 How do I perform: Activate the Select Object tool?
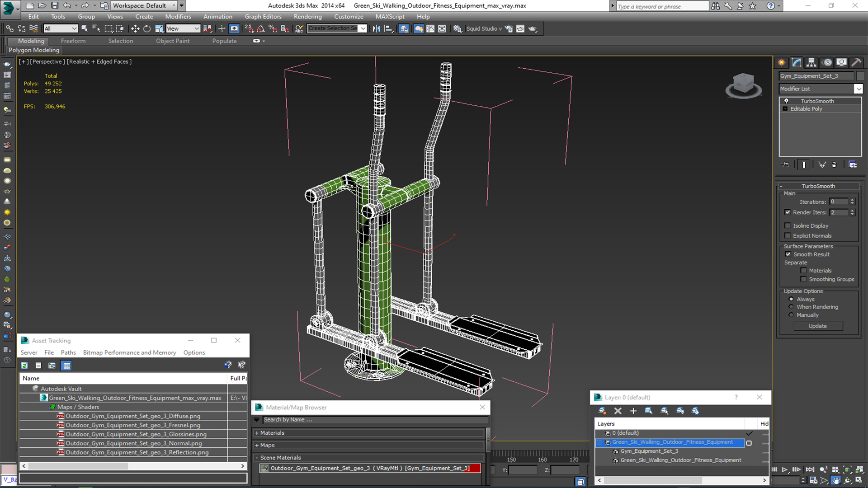click(x=85, y=28)
